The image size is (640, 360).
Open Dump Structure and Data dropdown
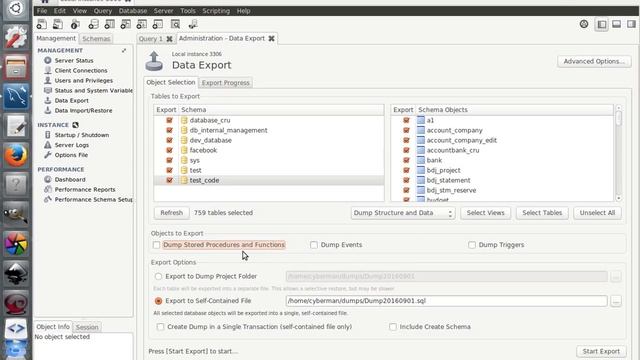pyautogui.click(x=403, y=213)
